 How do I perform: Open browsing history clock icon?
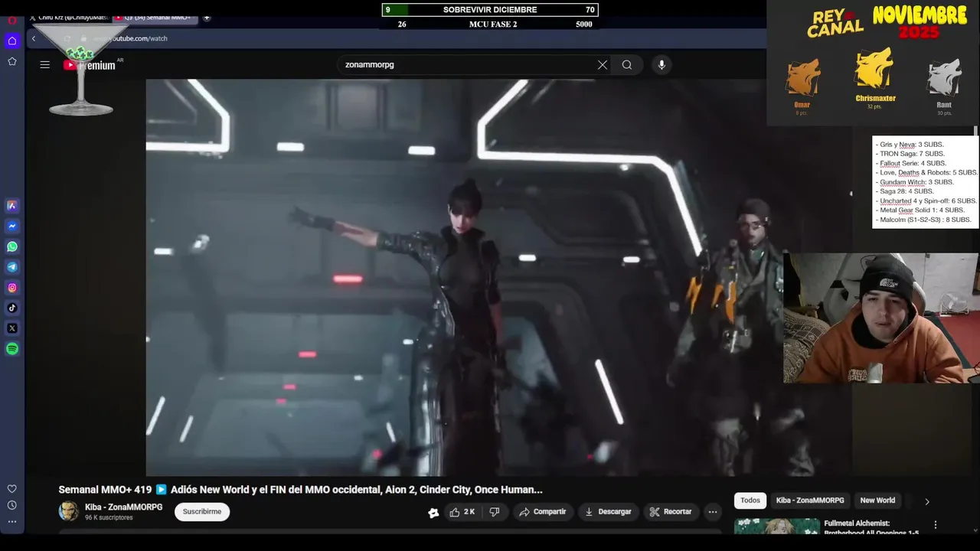pos(12,505)
